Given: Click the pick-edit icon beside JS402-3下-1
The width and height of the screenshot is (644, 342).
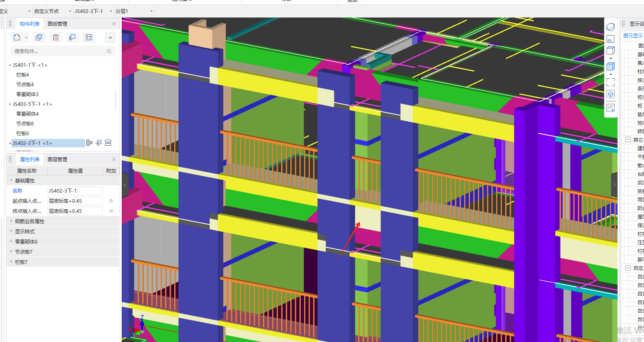Looking at the screenshot, I should point(99,143).
